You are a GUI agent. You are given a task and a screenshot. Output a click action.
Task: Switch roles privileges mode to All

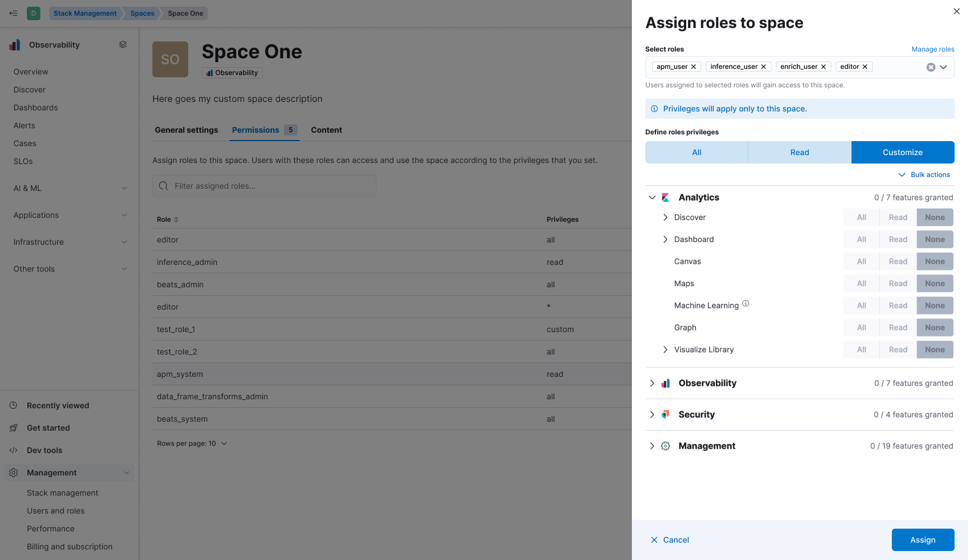click(x=696, y=152)
